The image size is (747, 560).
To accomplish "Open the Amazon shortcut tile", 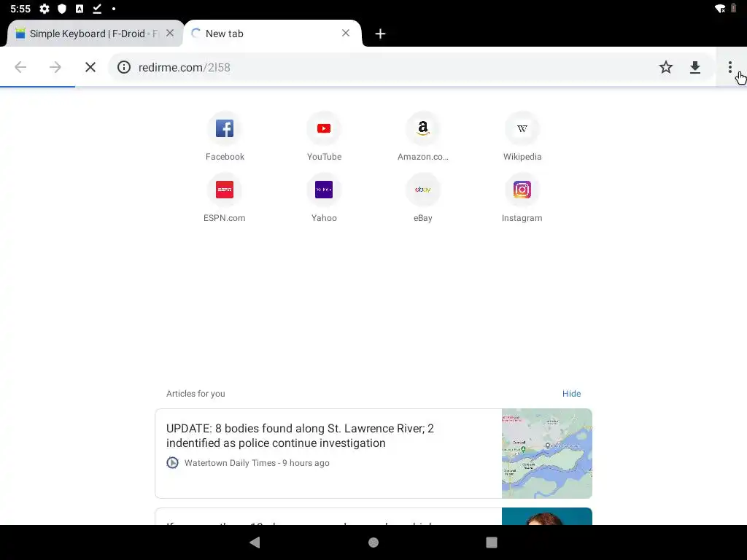I will pyautogui.click(x=422, y=136).
